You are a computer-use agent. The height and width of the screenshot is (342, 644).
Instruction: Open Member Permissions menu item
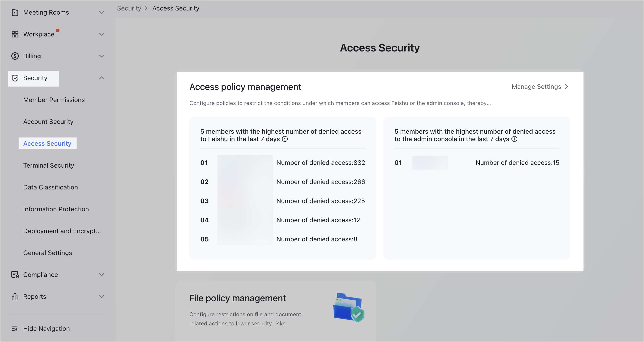point(54,100)
